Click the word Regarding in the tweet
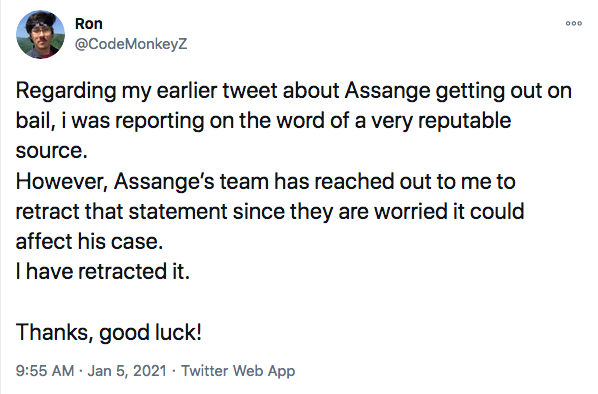 point(66,92)
